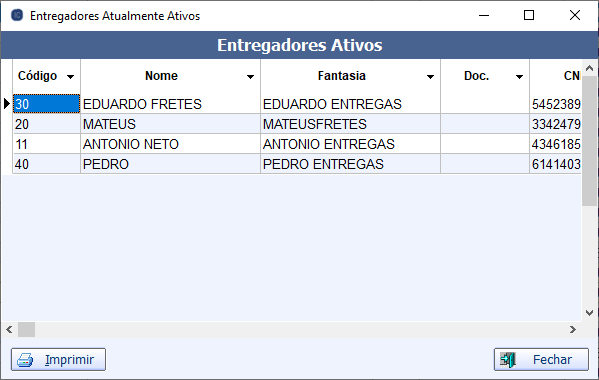599x380 pixels.
Task: Select the EDUARDO FRETES name cell
Action: point(170,104)
